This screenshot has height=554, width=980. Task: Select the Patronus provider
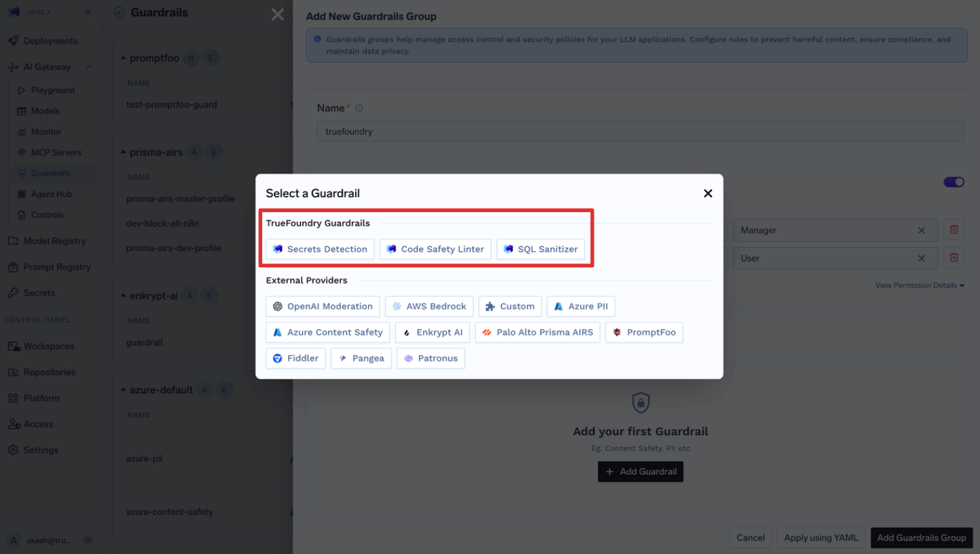coord(430,358)
